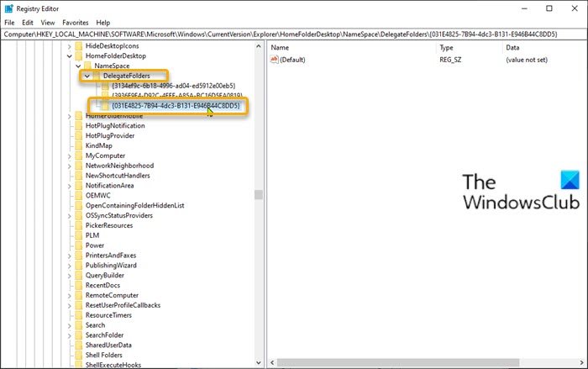Click values pane scroll right arrow
This screenshot has width=588, height=369.
[581, 362]
